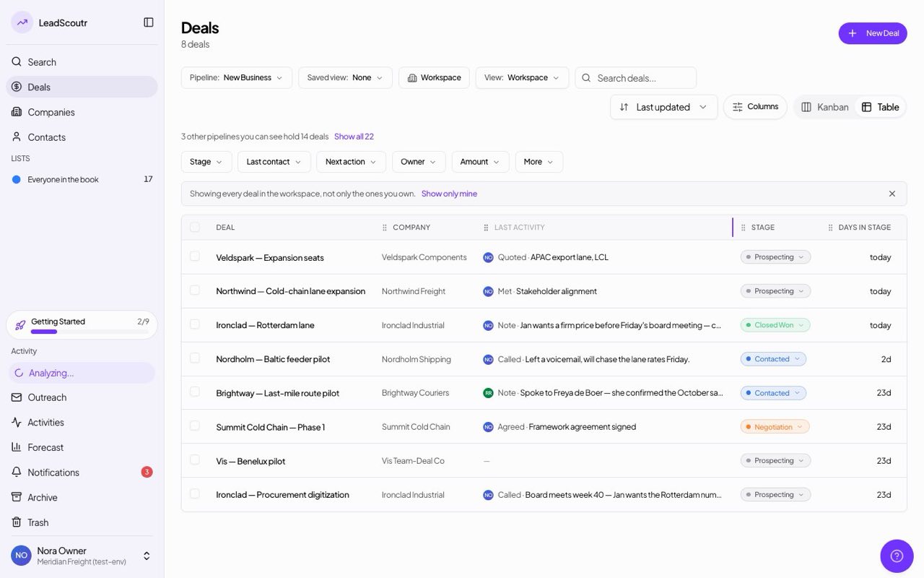
Task: Sort by the Deal column header
Action: coord(225,228)
